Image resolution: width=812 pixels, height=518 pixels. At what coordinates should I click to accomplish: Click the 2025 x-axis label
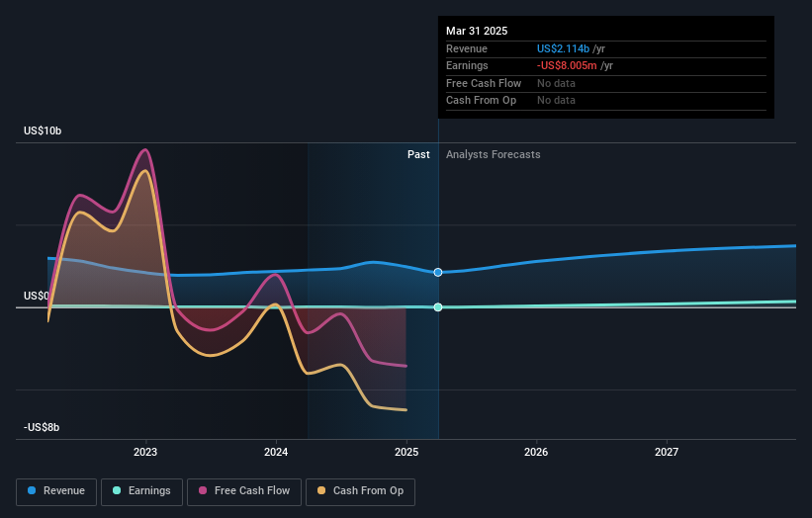tap(406, 453)
